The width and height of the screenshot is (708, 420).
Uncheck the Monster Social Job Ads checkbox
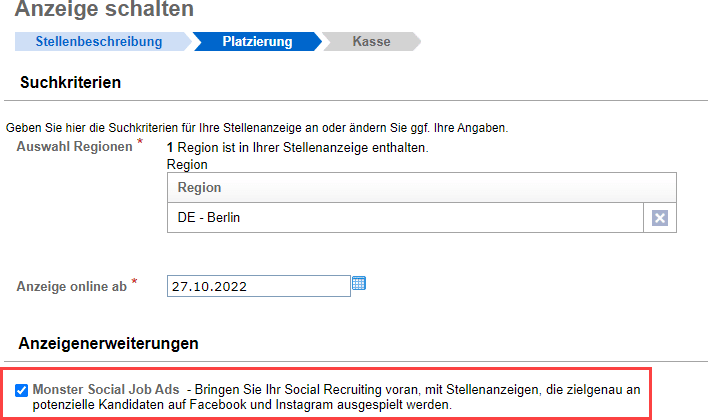click(21, 390)
